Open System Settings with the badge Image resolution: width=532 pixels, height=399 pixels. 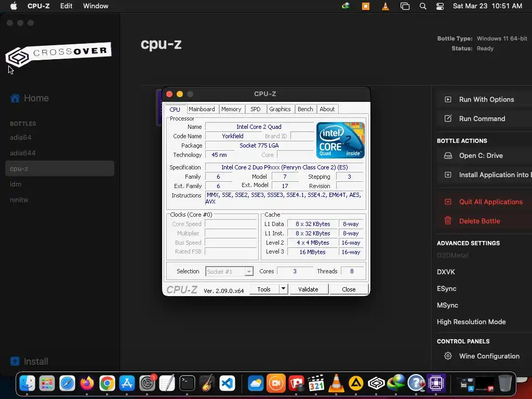tap(147, 383)
